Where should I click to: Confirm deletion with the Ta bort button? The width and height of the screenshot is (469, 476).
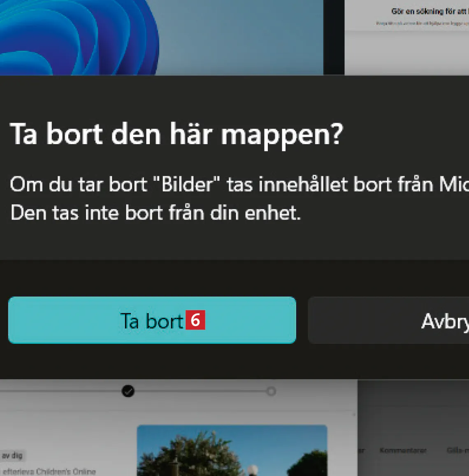click(152, 320)
